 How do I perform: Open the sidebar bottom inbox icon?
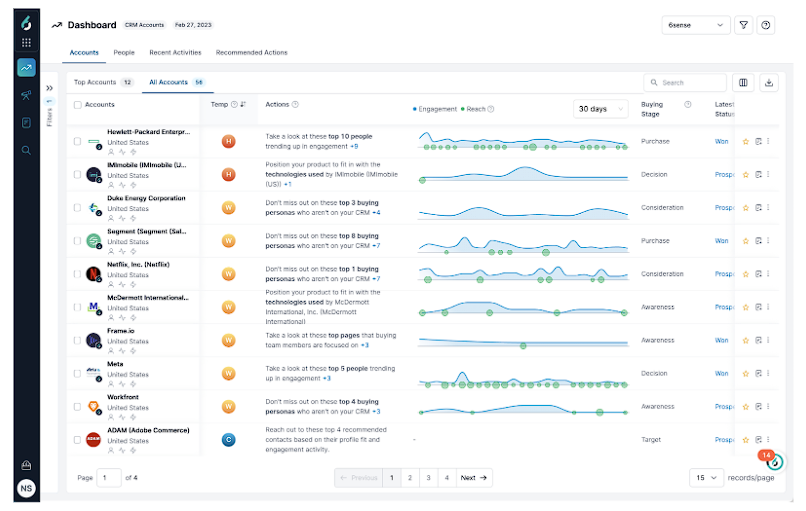click(26, 465)
